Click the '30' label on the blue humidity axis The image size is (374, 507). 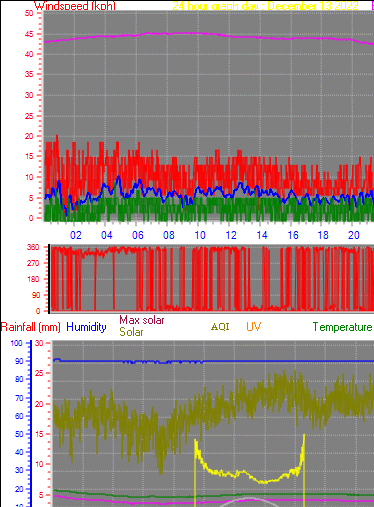(19, 470)
